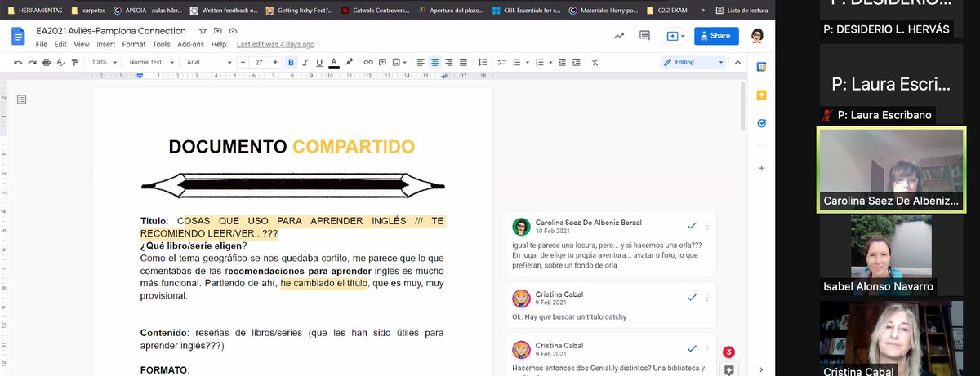Toggle italic formatting
Screen dimensions: 980x376
[305, 62]
